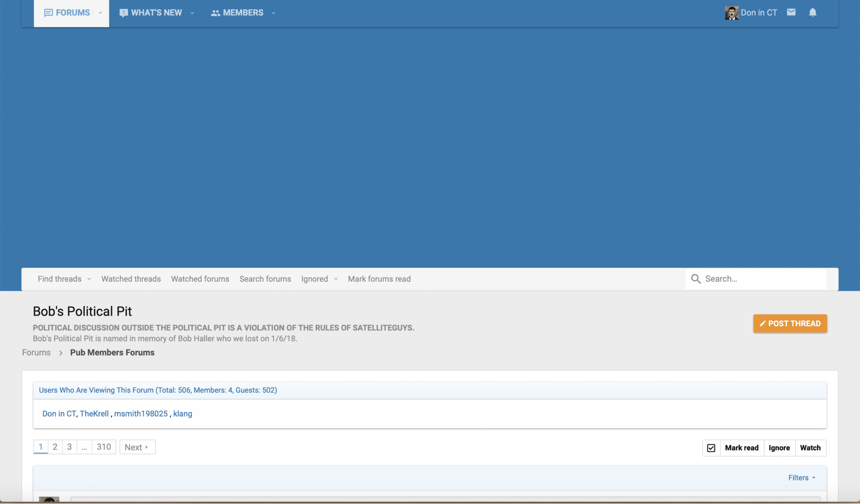Go to Forums breadcrumb

[36, 352]
